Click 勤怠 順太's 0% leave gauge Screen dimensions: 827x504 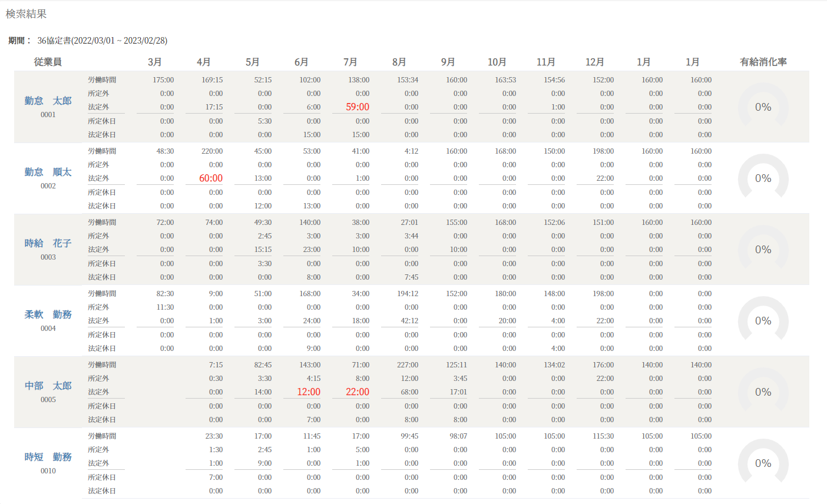[763, 178]
